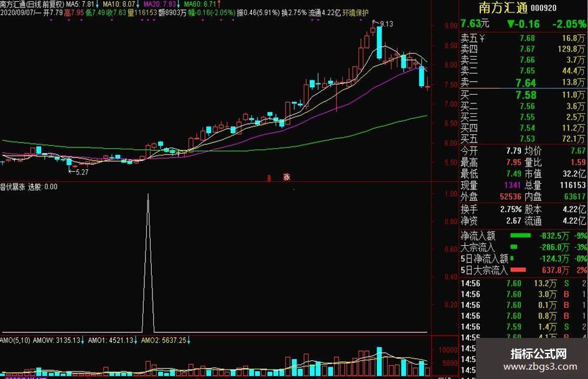Click the 振0.46(5.91%) amplitude value
Screen dimensions: 588x379
(x=258, y=13)
